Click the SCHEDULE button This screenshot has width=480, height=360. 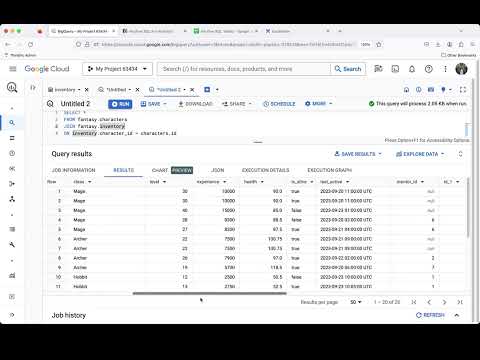pos(279,104)
